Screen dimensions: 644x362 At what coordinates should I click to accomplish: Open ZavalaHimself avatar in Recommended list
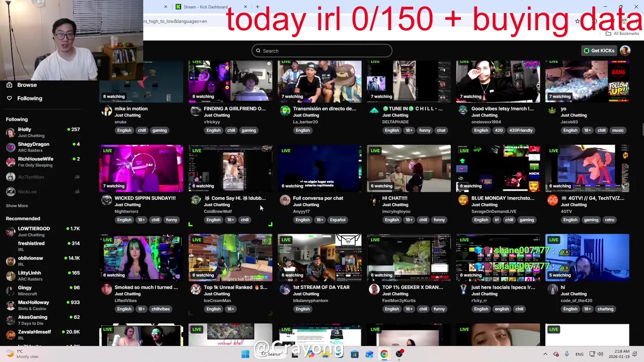tap(11, 335)
